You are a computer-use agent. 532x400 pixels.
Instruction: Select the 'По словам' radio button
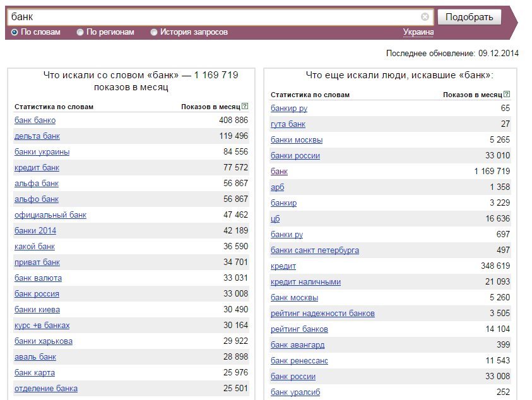pos(15,32)
